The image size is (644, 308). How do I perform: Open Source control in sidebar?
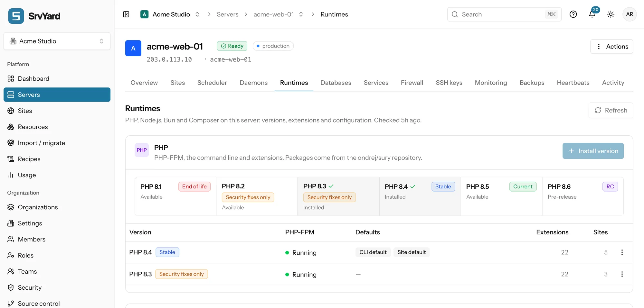[x=57, y=303]
